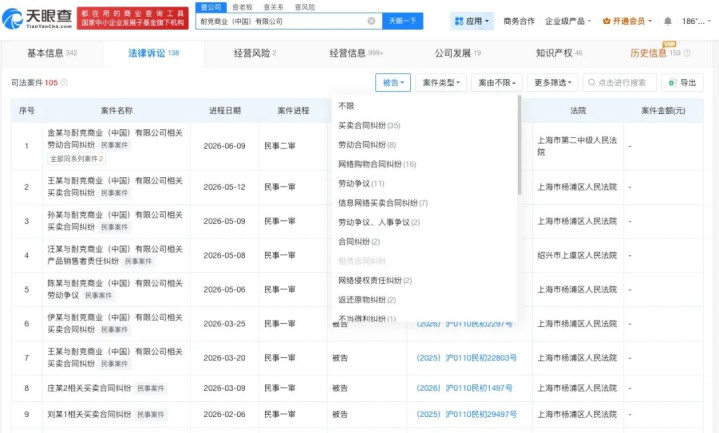Click the 导出 export button
This screenshot has height=433, width=719.
click(682, 83)
